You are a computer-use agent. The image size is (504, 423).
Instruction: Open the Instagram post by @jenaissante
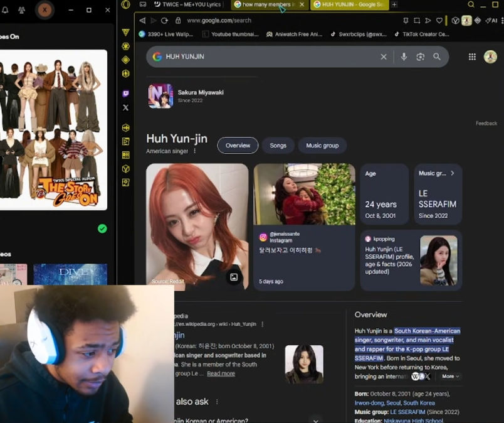point(304,227)
